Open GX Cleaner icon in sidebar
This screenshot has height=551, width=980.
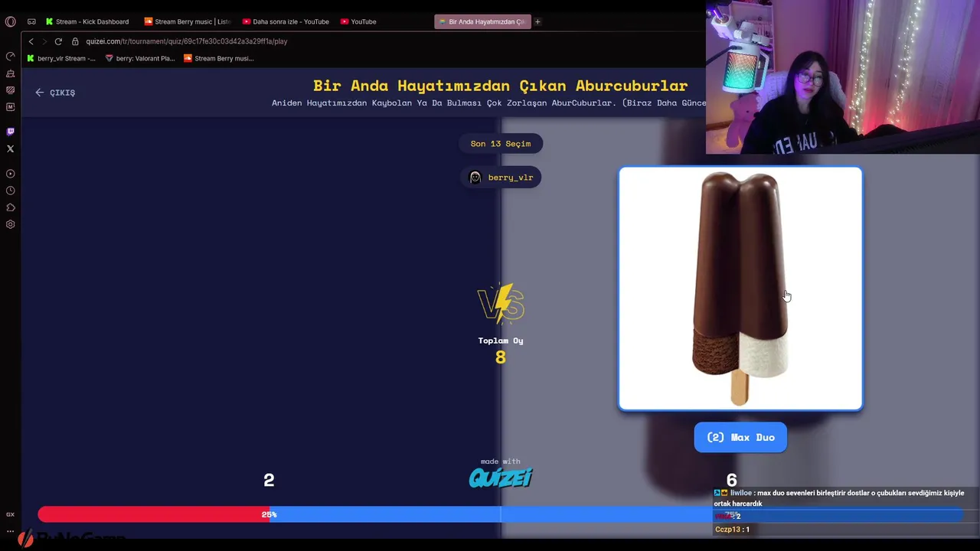[x=10, y=73]
